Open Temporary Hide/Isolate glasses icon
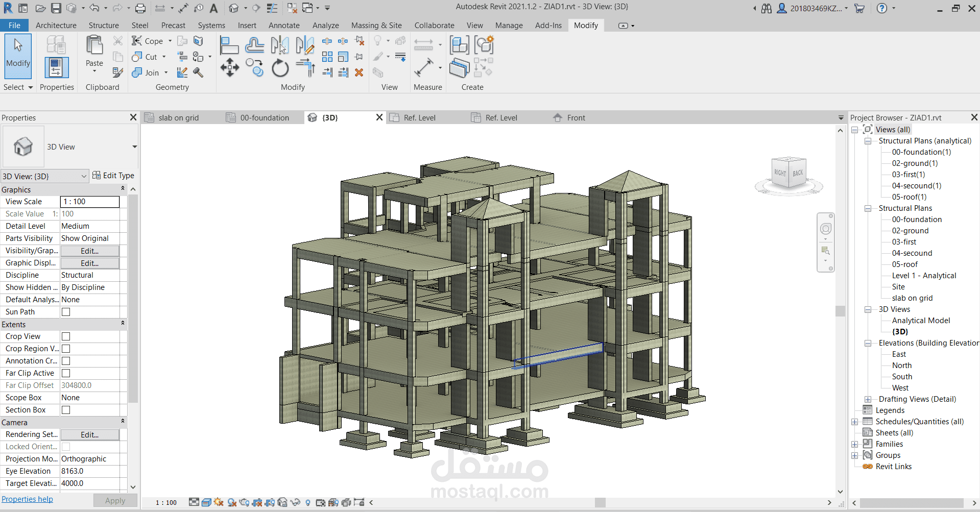The image size is (980, 512). (295, 502)
